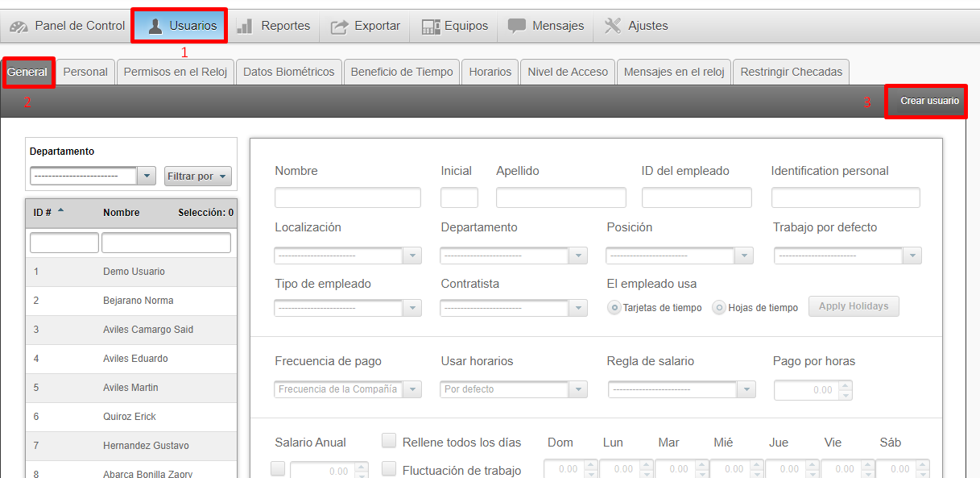
Task: Check the Fluctuación de trabajo box
Action: pyautogui.click(x=389, y=469)
